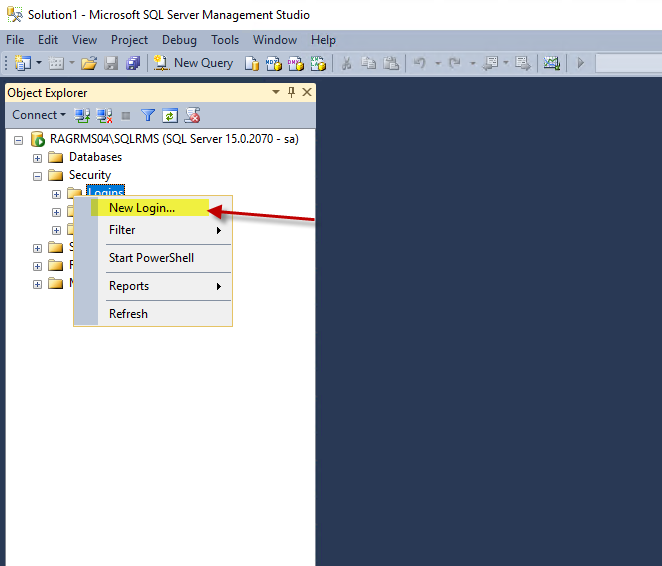
Task: Open the Activity Monitor chart icon
Action: coord(551,63)
